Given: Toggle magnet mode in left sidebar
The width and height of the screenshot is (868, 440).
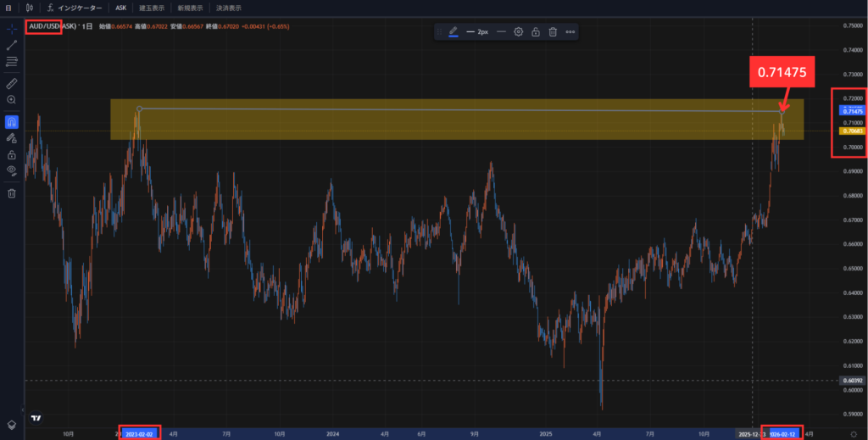Looking at the screenshot, I should 12,122.
